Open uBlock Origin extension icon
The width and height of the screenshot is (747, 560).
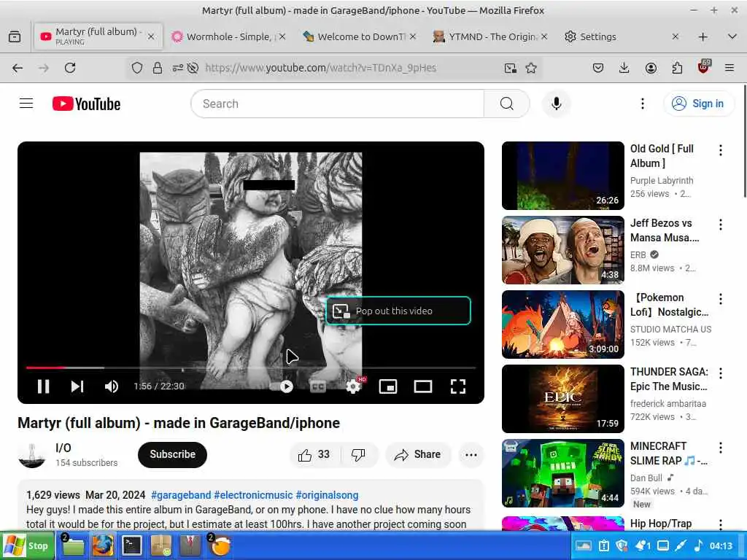703,67
